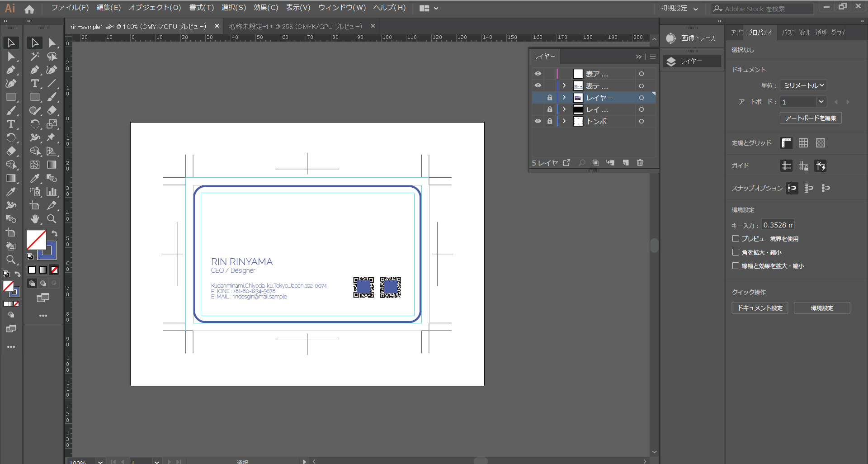Viewport: 868px width, 464px height.
Task: Select the Hand tool
Action: coord(35,219)
